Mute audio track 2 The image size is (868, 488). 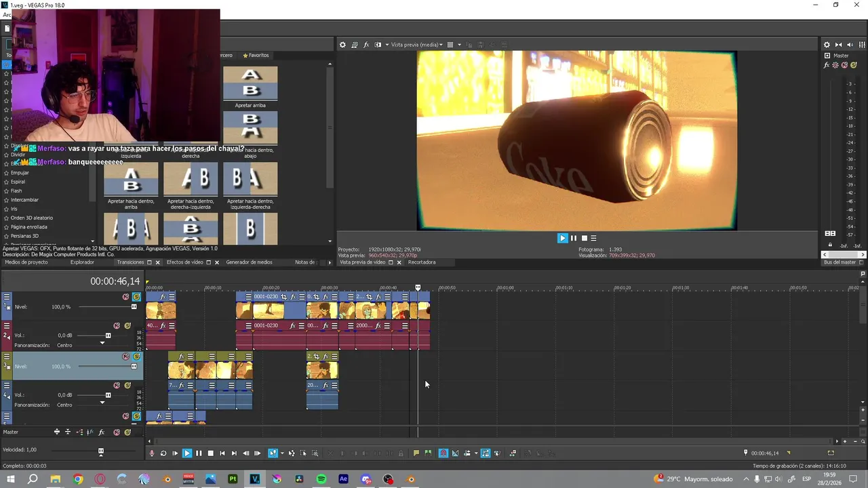117,325
